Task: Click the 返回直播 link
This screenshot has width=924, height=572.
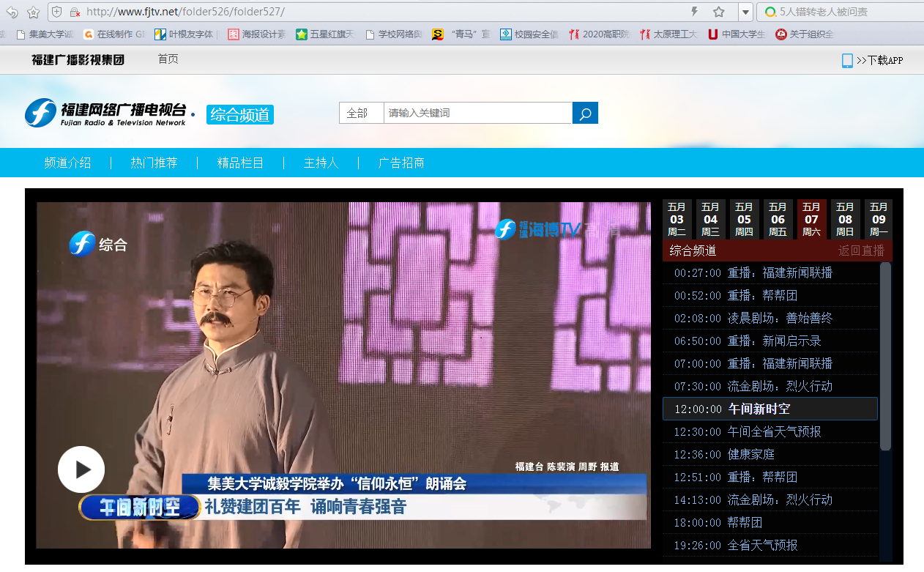Action: pos(861,250)
